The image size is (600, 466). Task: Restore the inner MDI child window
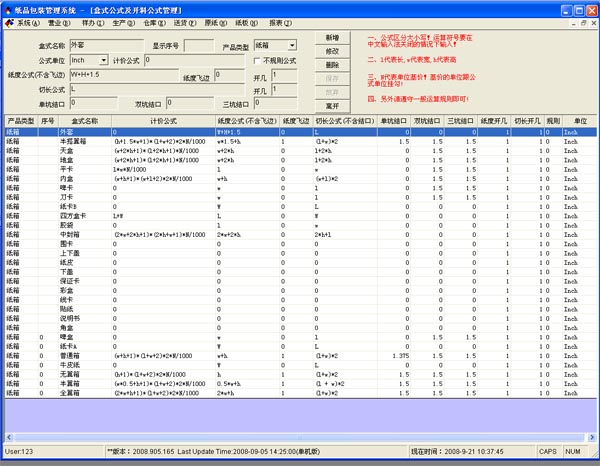click(584, 23)
